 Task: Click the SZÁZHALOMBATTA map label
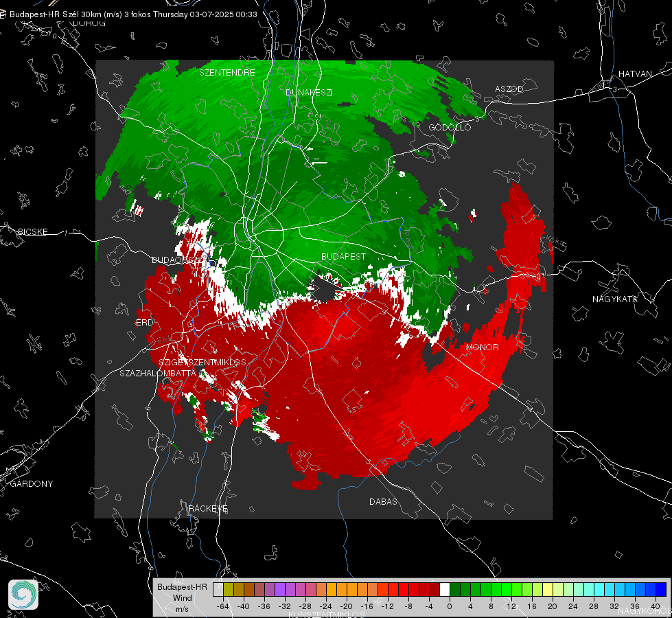click(x=158, y=373)
